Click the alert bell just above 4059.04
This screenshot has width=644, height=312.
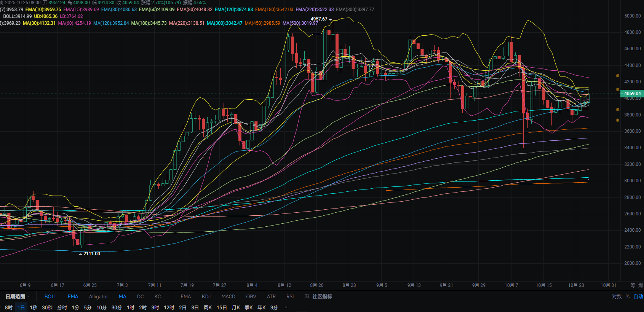[x=618, y=89]
